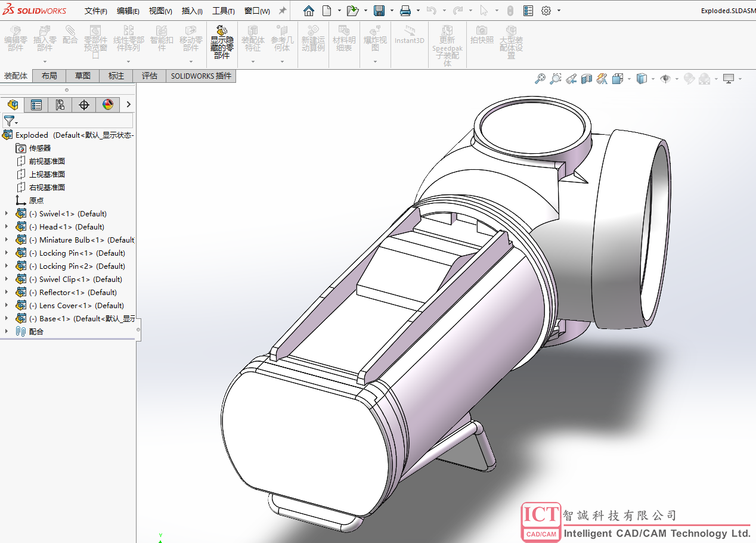The width and height of the screenshot is (756, 543).
Task: Open the DimXpertManager crosshair tab
Action: tap(84, 105)
